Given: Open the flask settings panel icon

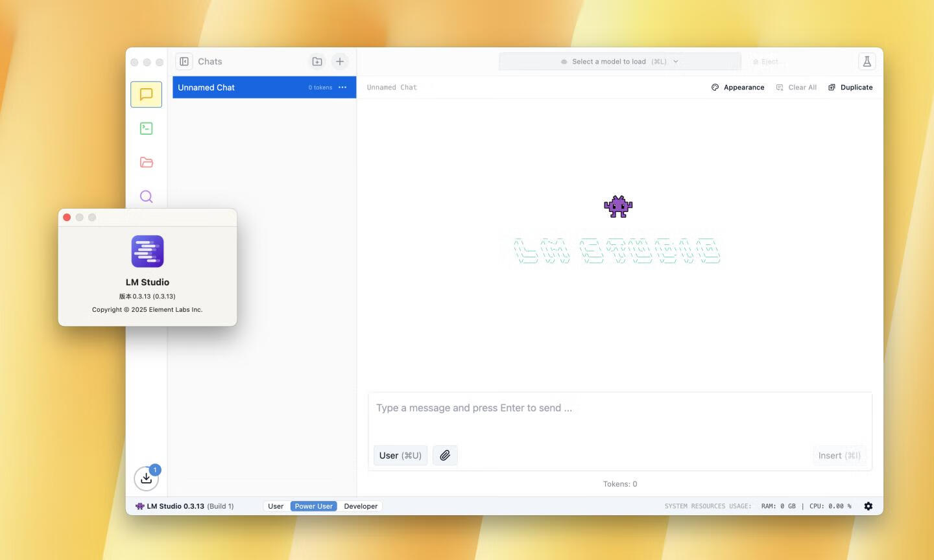Looking at the screenshot, I should (867, 62).
